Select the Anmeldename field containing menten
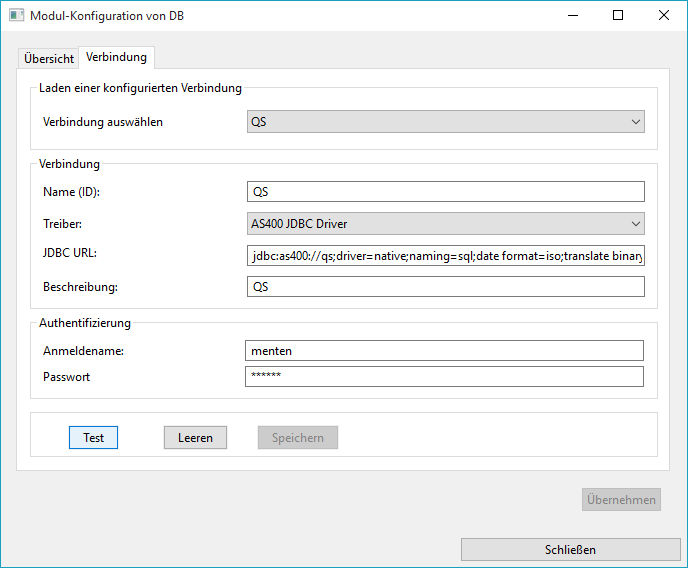Screen dimensions: 688x568 [444, 350]
